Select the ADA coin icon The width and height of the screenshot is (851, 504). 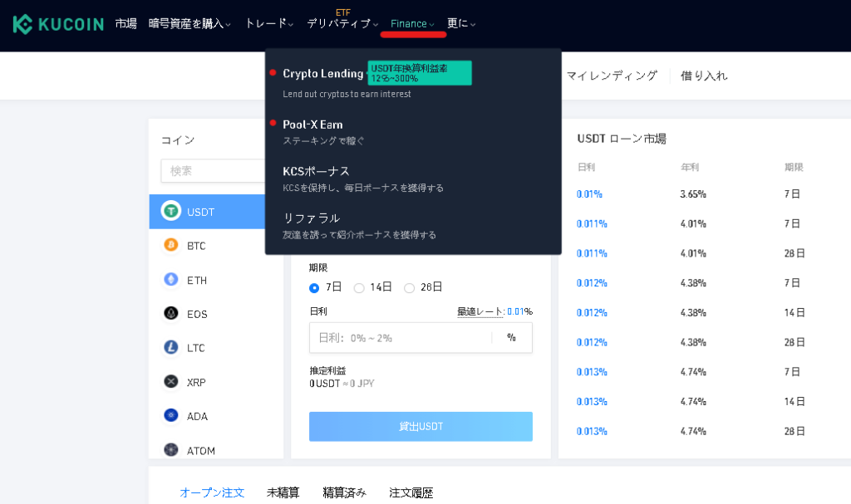click(x=171, y=415)
